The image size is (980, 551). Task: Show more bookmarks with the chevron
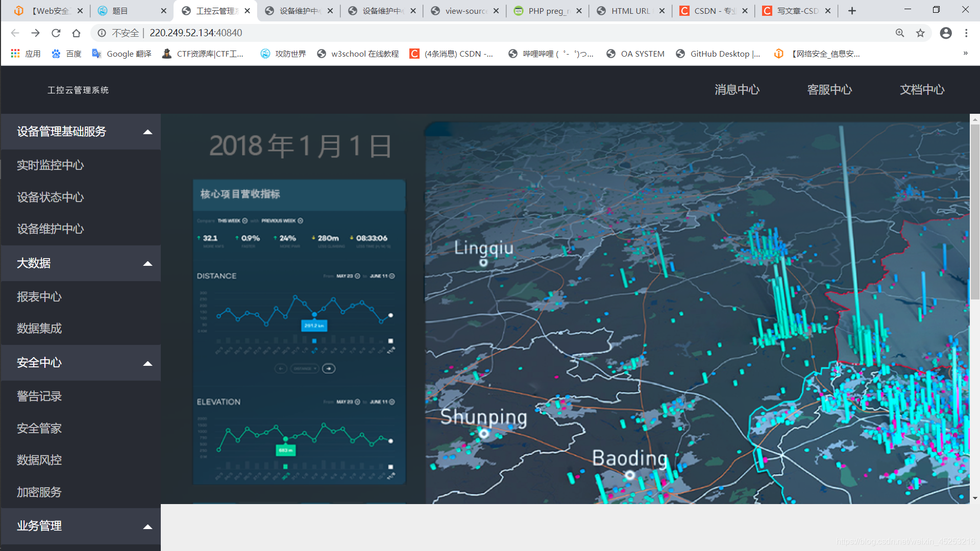click(966, 54)
